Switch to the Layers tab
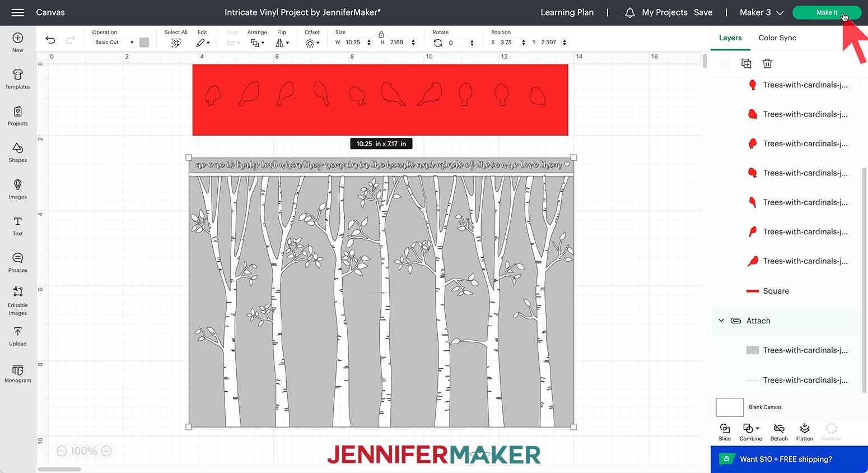868x473 pixels. [x=730, y=38]
